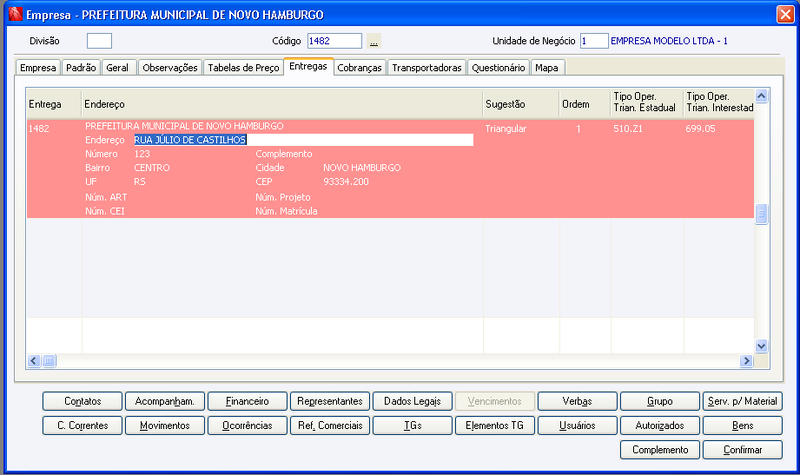Screen dimensions: 800x475
Task: Click the Sugestão column header
Action: click(521, 104)
